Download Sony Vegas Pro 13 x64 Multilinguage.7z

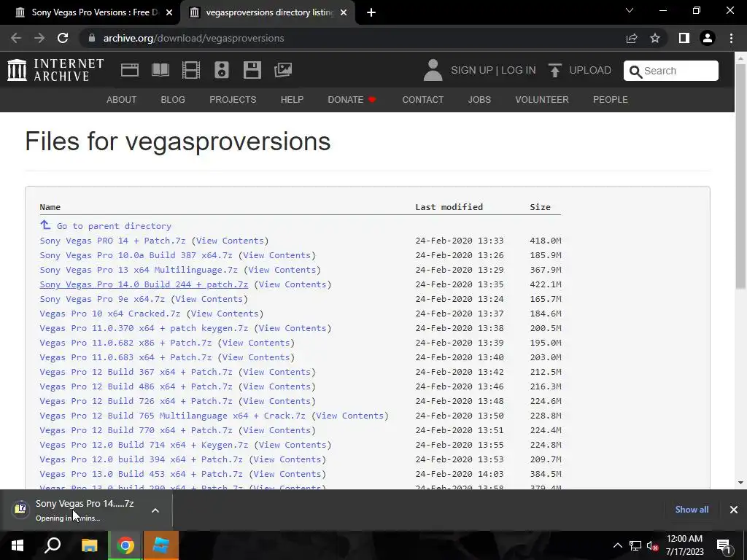[x=139, y=270]
